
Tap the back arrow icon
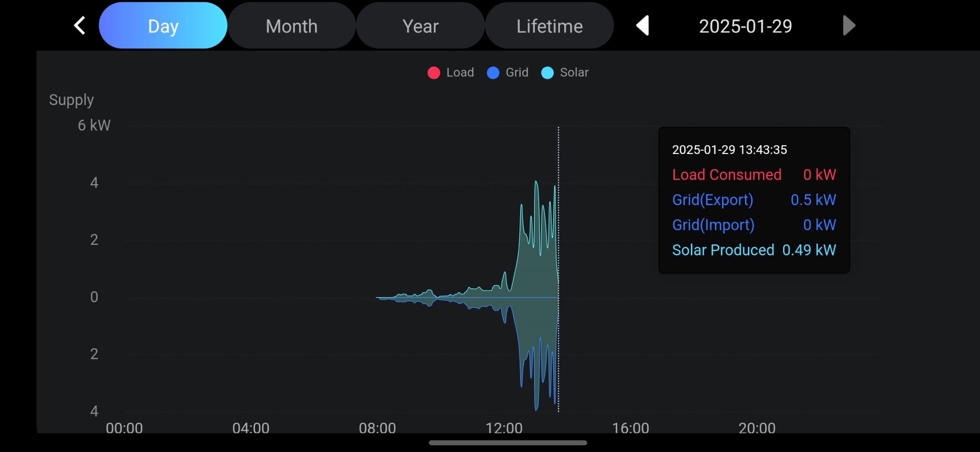80,25
